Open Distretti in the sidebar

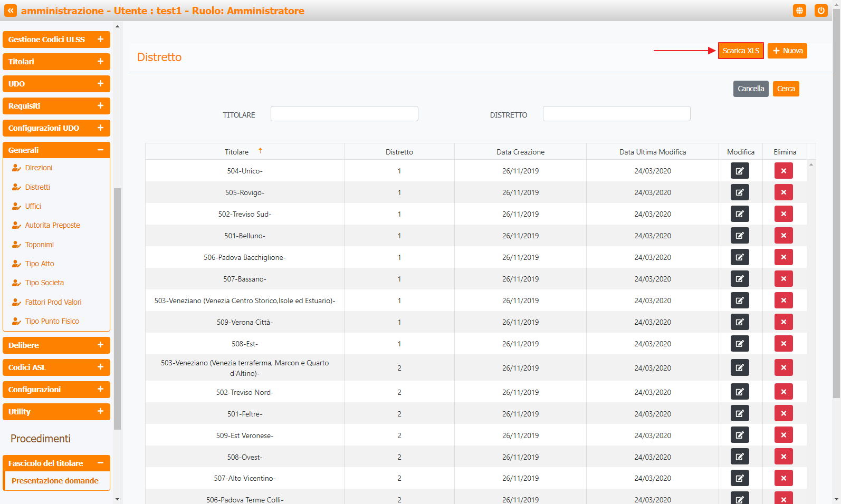coord(37,187)
